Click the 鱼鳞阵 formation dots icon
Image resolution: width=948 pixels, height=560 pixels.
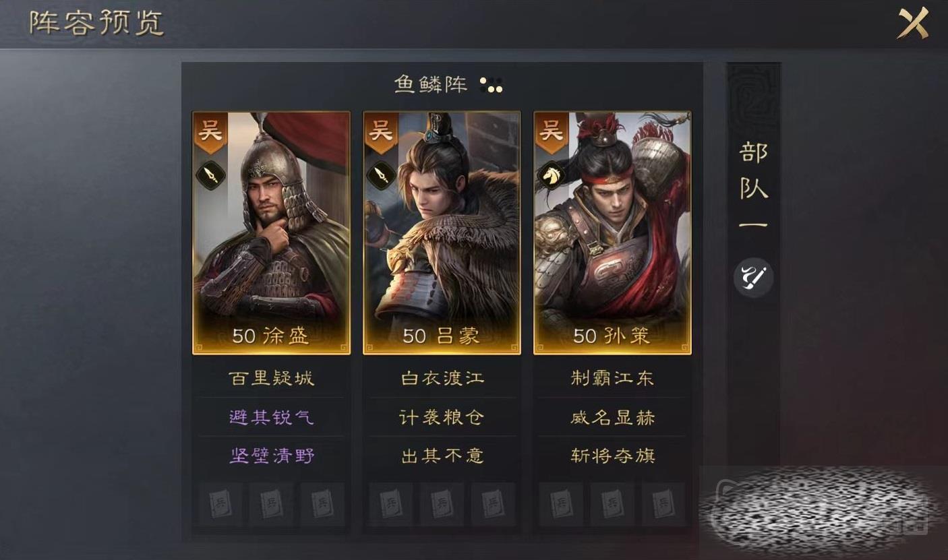[x=492, y=85]
